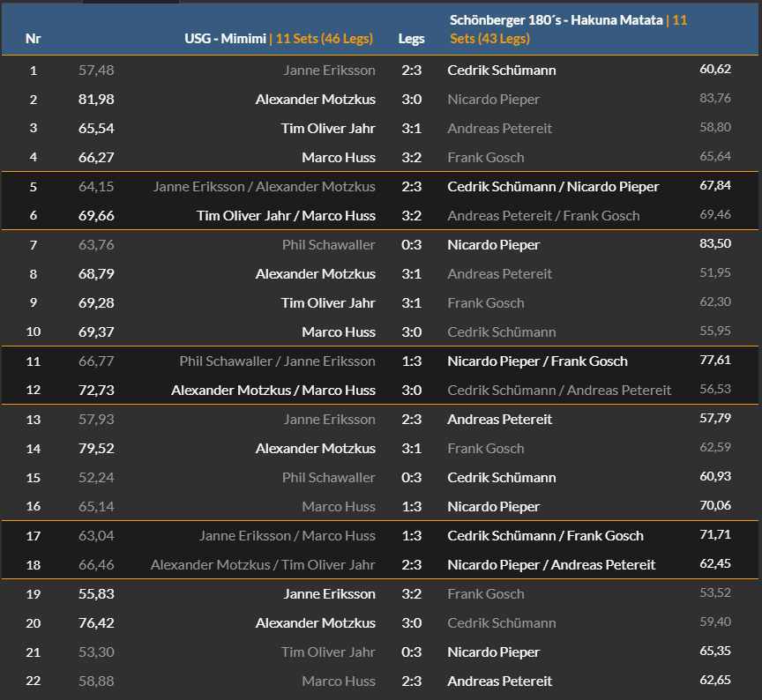Click 'Andreas Petereit / Frank Gosch' doubles pair
Image resolution: width=762 pixels, height=700 pixels.
point(543,216)
